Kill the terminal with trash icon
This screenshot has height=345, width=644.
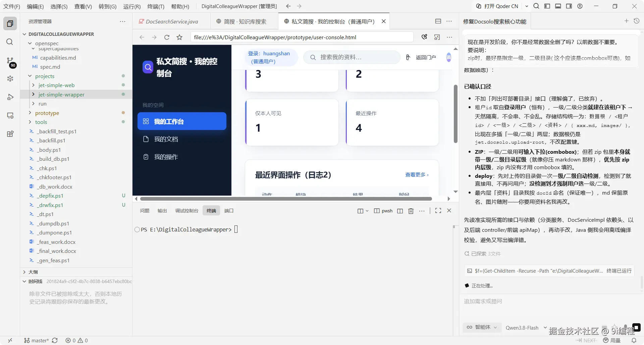411,211
